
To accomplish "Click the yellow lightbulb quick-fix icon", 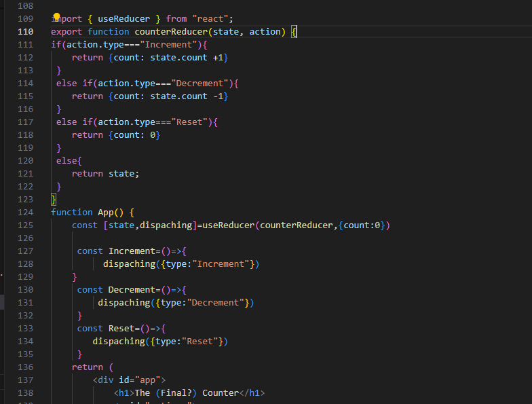I will (57, 16).
